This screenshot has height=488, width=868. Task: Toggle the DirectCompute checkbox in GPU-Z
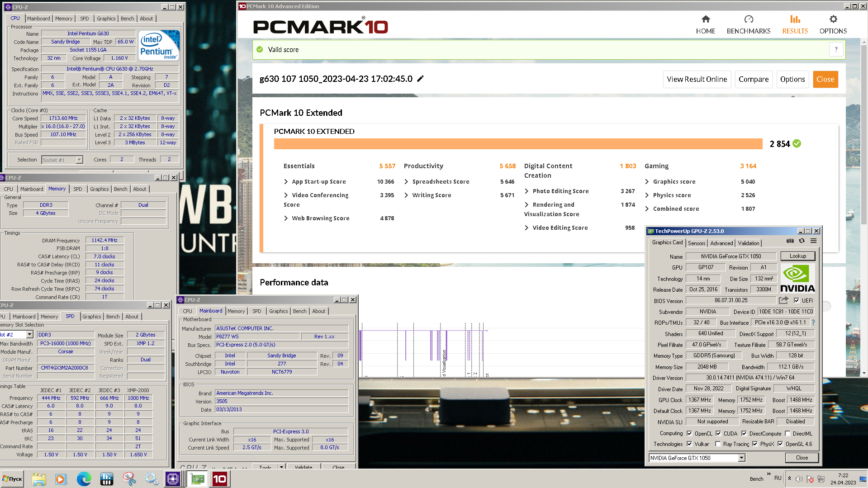click(x=744, y=433)
